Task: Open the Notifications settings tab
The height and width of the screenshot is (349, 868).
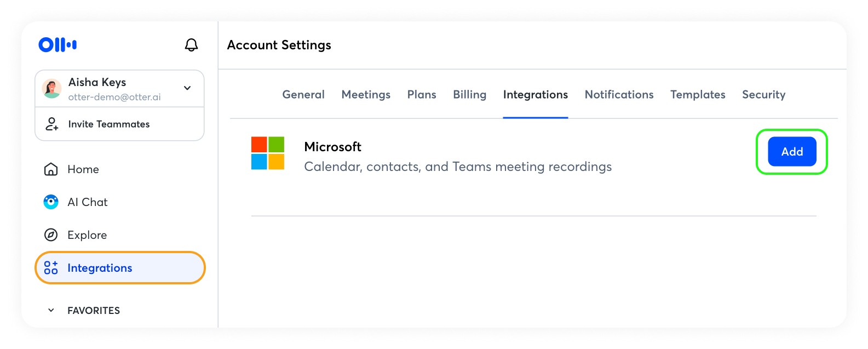Action: [619, 95]
